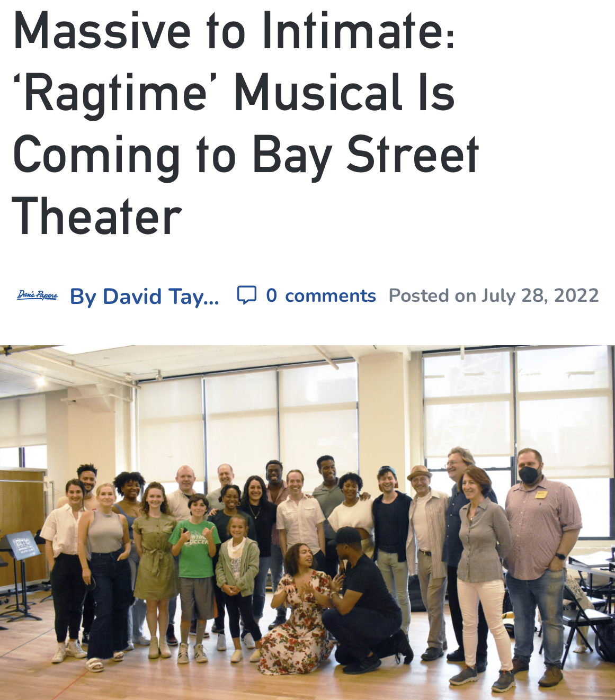Click the Dan's Papers logo icon
Viewport: 615px width, 700px height.
37,295
